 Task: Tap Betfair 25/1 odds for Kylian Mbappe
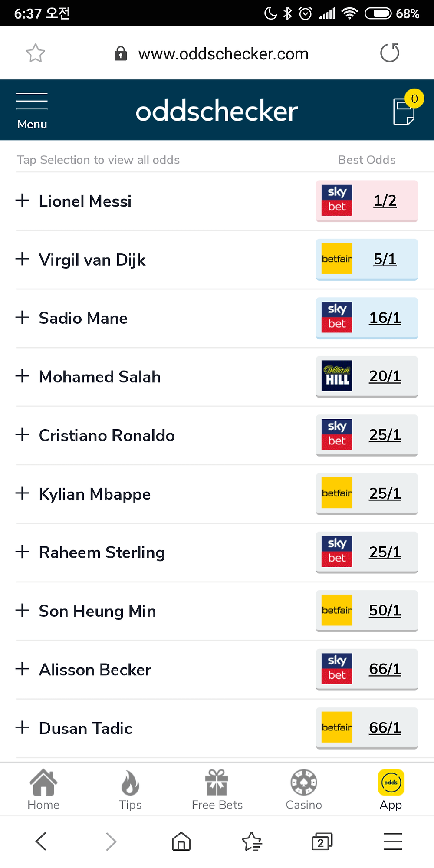click(x=367, y=494)
